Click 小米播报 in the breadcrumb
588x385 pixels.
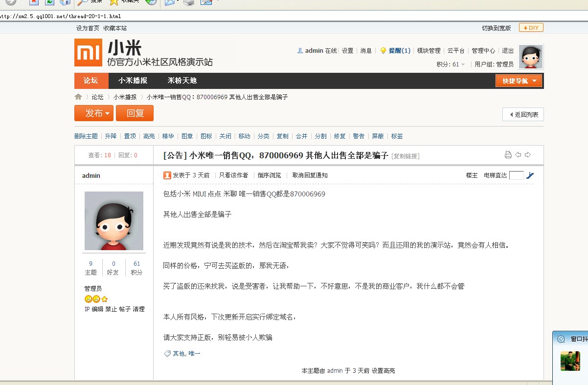point(125,97)
